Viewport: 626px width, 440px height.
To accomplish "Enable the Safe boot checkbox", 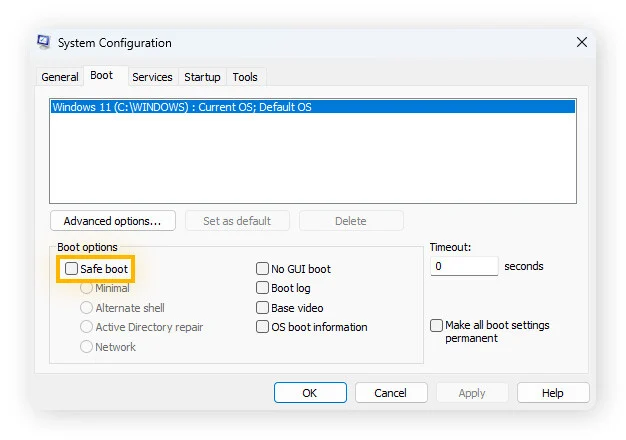I will (x=72, y=269).
